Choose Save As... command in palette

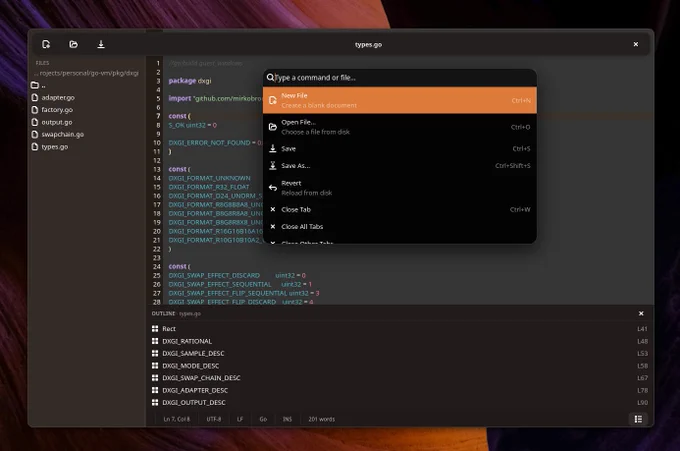coord(399,166)
